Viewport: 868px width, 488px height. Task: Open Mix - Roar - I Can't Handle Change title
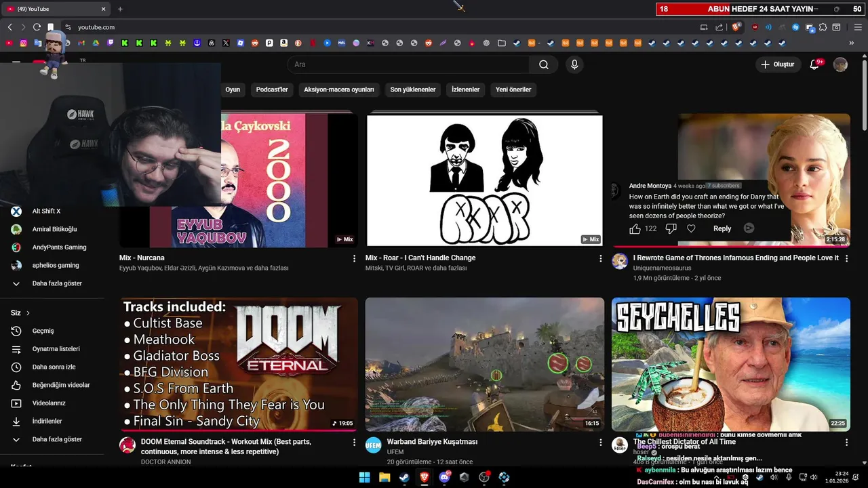point(420,258)
